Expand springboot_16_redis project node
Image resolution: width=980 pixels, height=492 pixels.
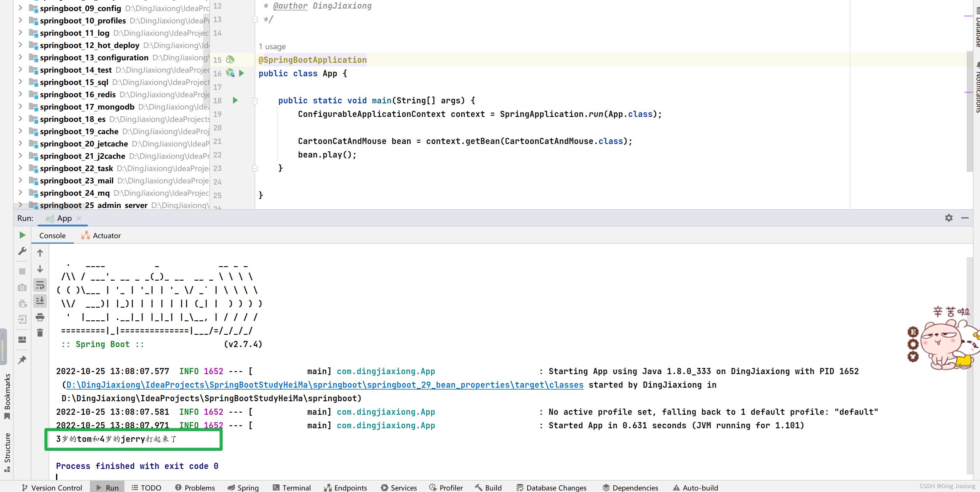pyautogui.click(x=20, y=94)
